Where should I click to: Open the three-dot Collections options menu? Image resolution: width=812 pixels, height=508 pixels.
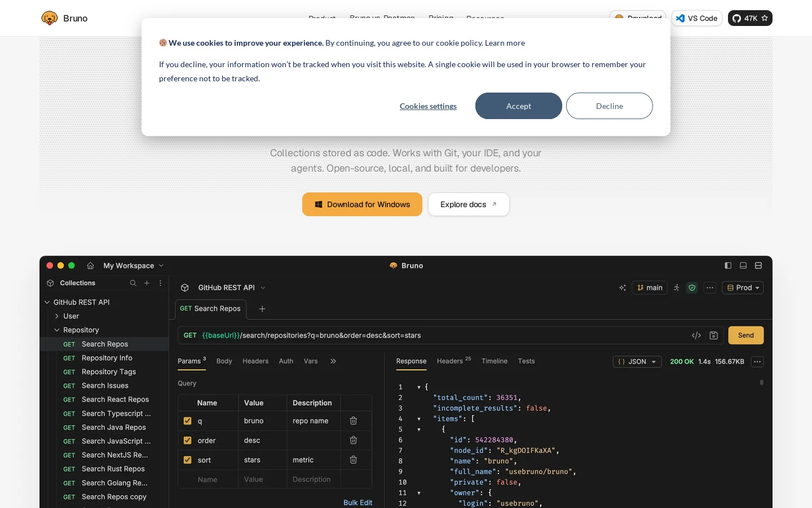160,283
